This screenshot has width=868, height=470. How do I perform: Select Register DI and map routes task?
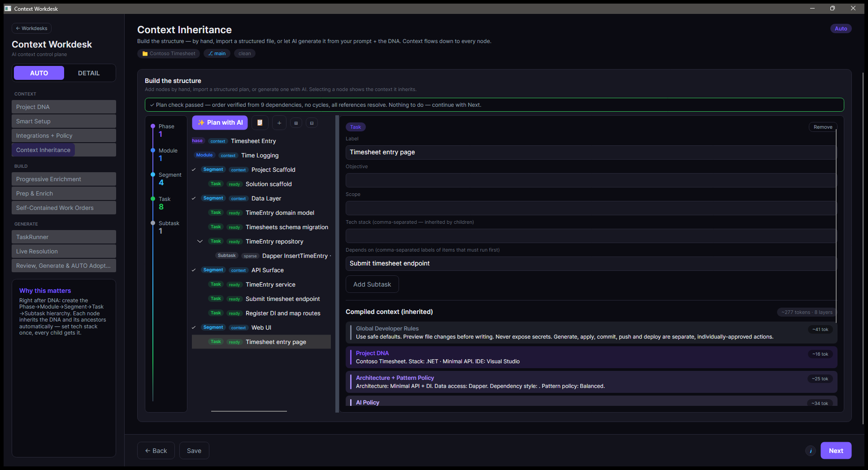261,313
